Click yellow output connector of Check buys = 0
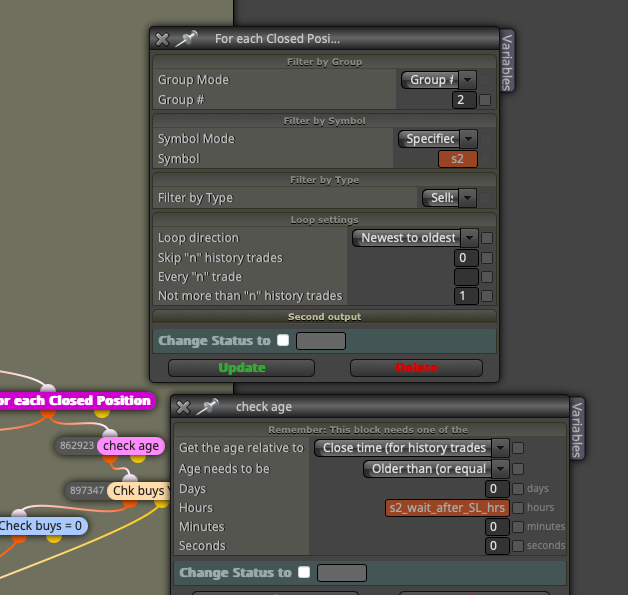 pos(54,538)
